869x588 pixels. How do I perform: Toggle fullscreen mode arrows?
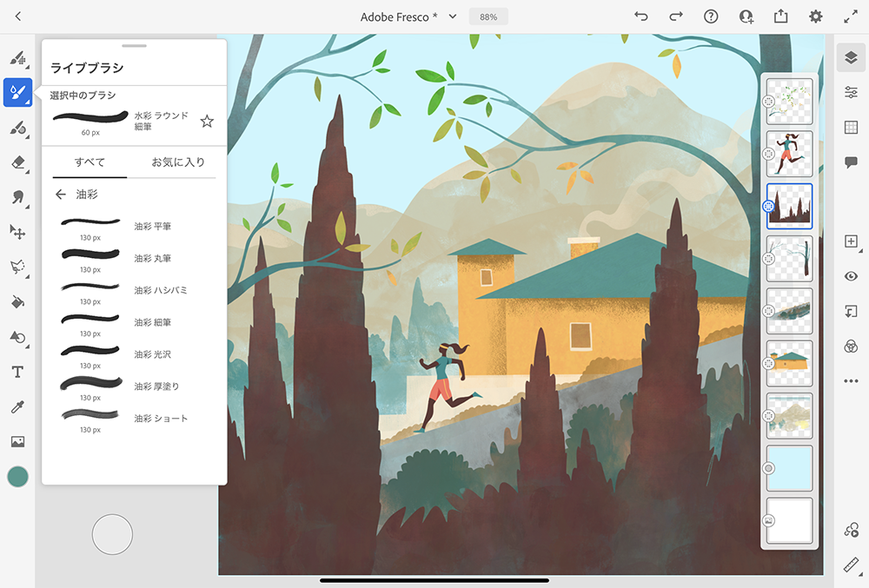[x=851, y=17]
